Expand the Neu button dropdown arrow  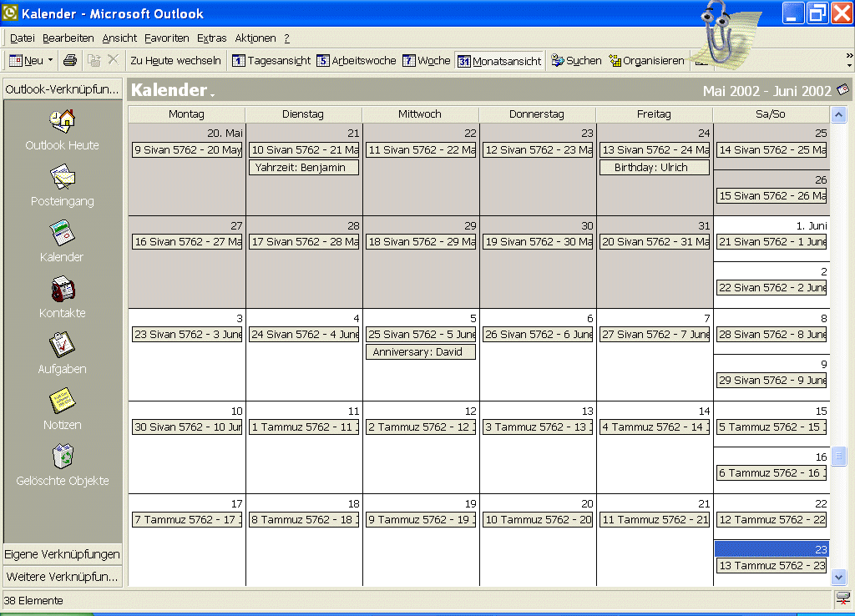tap(51, 60)
